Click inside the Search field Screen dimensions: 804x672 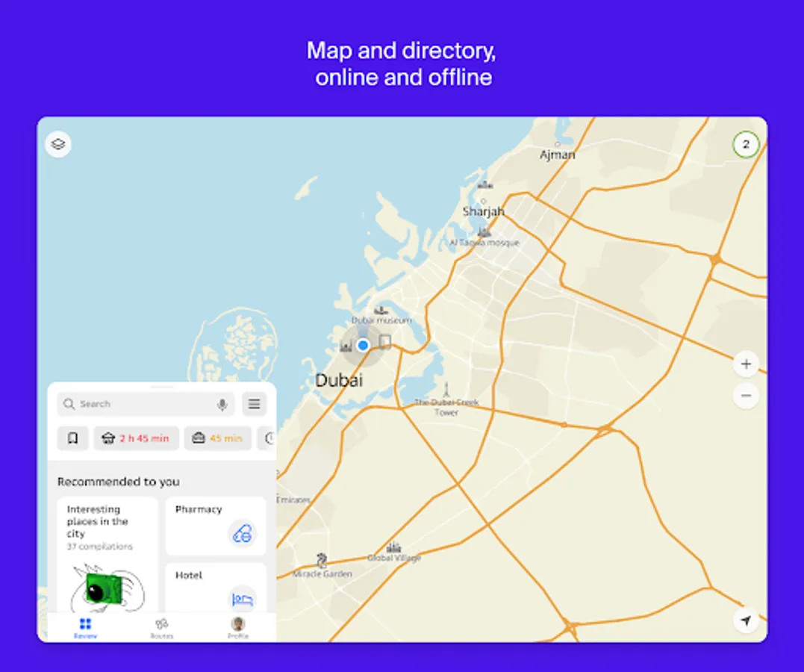(x=146, y=404)
